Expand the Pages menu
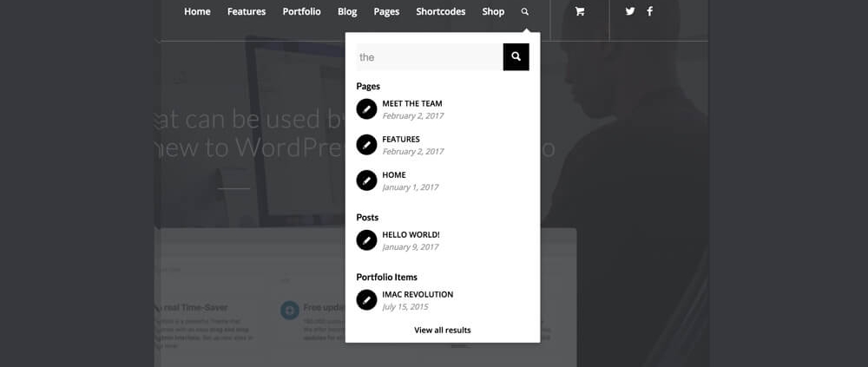 tap(386, 12)
